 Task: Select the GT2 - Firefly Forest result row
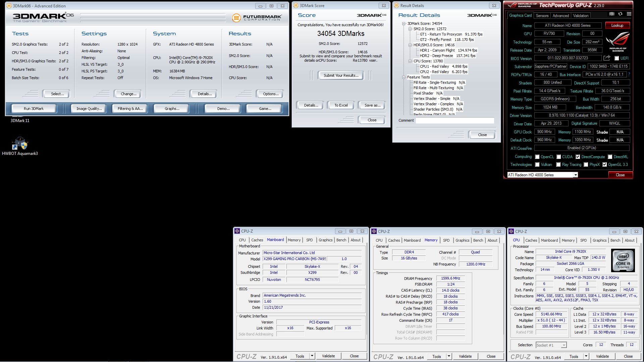click(x=447, y=40)
